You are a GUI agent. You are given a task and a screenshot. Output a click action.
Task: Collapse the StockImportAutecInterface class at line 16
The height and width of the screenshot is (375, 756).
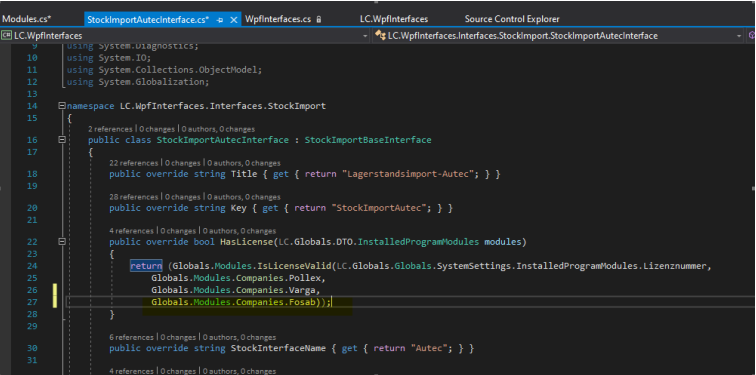tap(62, 140)
